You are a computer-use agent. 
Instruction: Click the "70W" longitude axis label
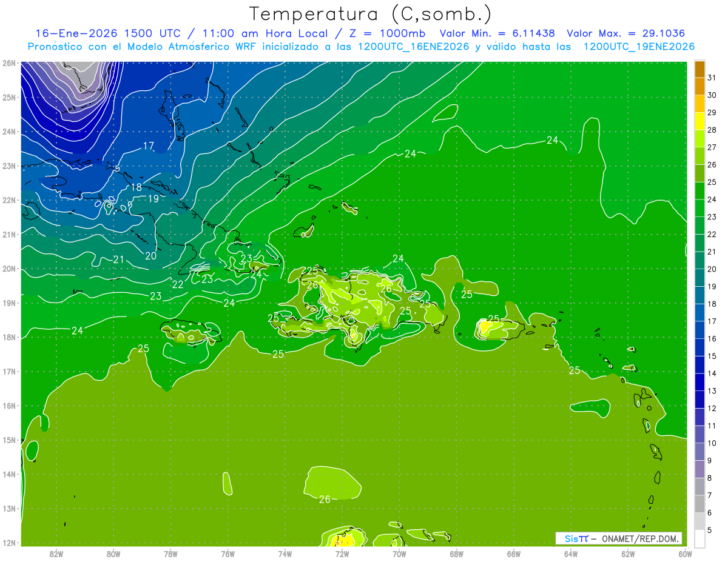pos(399,554)
